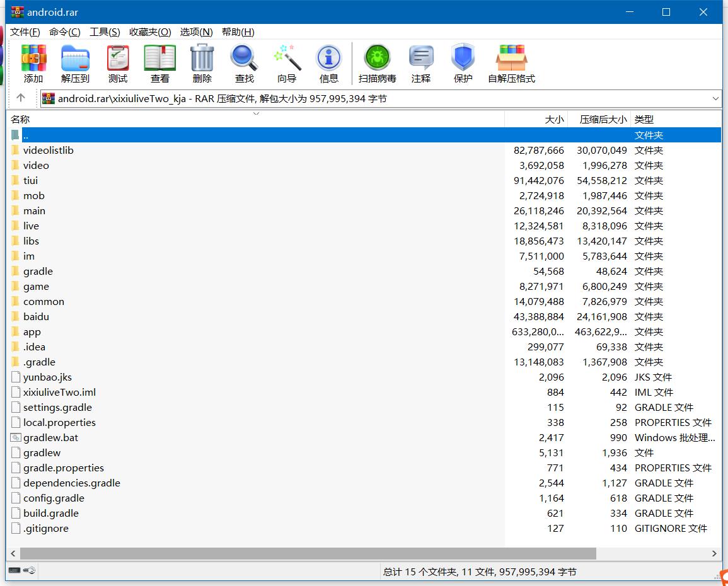
Task: Click the baidu folder icon
Action: click(x=15, y=316)
